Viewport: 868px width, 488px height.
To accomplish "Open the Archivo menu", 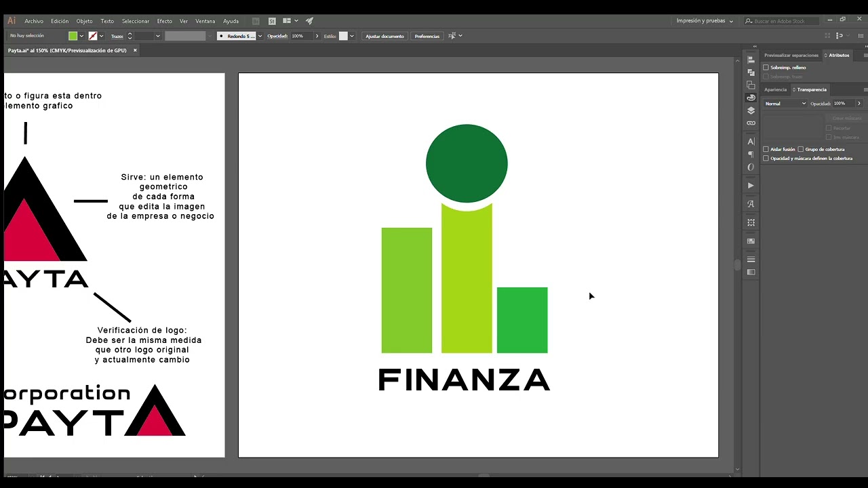I will pyautogui.click(x=34, y=21).
